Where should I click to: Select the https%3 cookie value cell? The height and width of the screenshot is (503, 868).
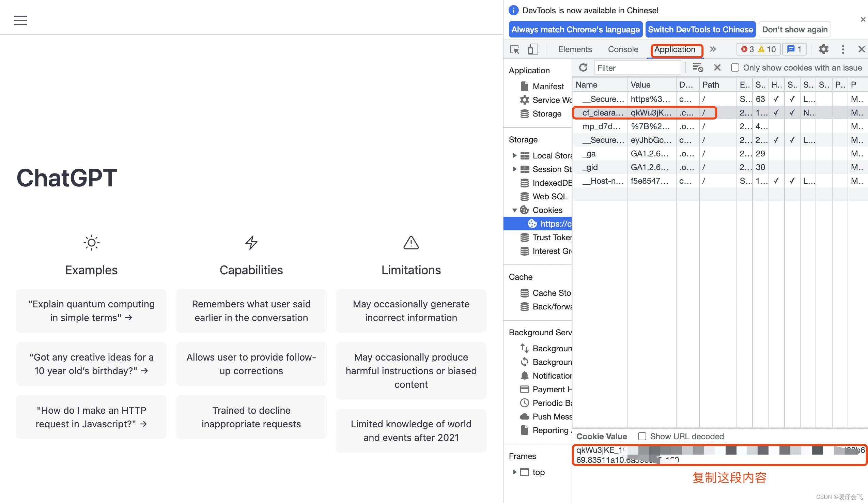tap(652, 99)
